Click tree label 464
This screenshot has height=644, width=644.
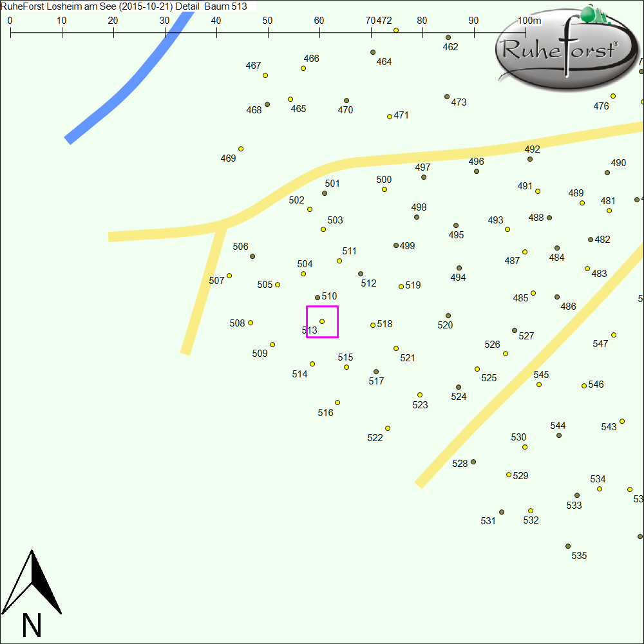(384, 62)
